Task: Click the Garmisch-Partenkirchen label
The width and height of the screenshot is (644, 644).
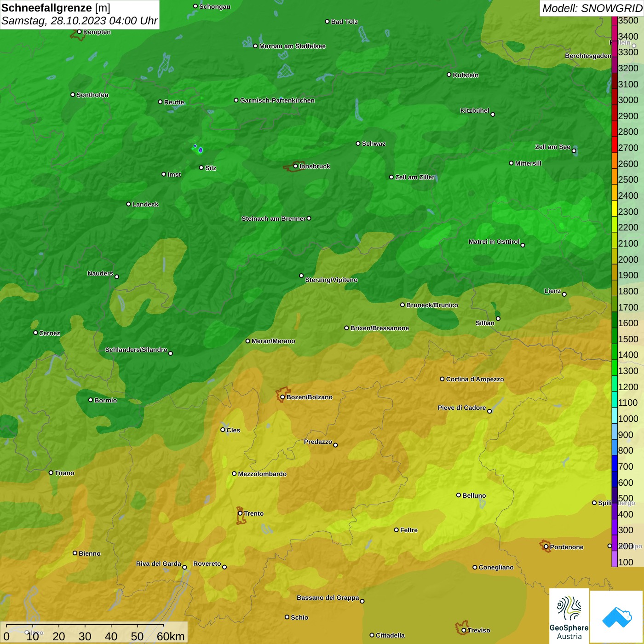Action: (x=277, y=100)
